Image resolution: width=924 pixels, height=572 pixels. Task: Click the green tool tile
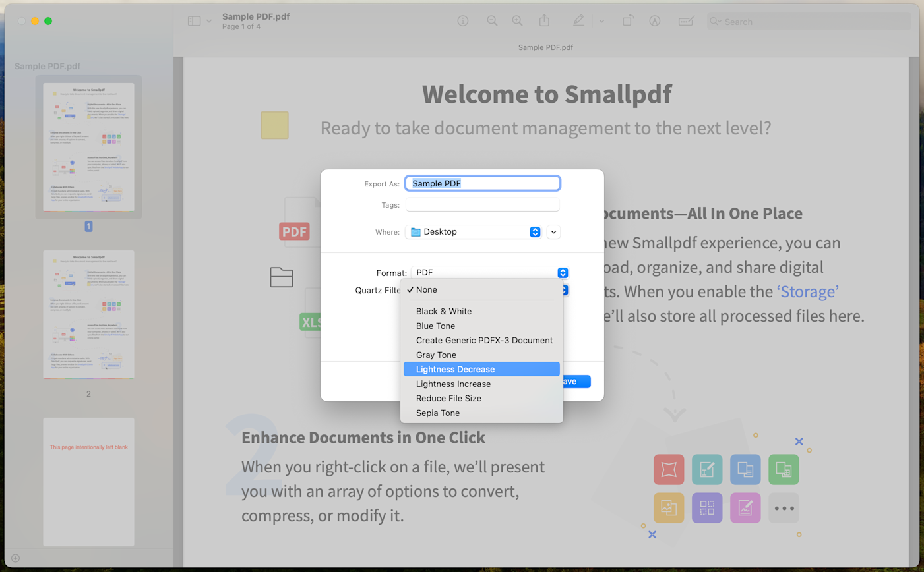(784, 470)
